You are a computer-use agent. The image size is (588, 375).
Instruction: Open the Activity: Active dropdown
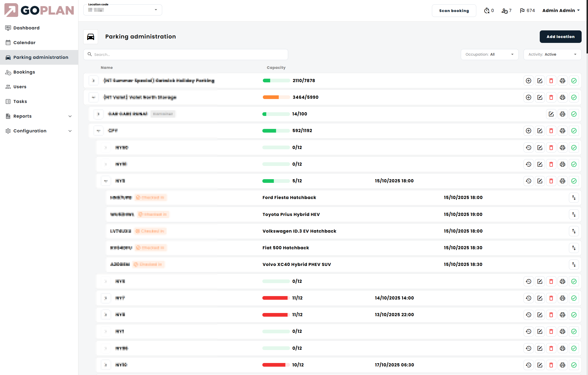(x=552, y=54)
